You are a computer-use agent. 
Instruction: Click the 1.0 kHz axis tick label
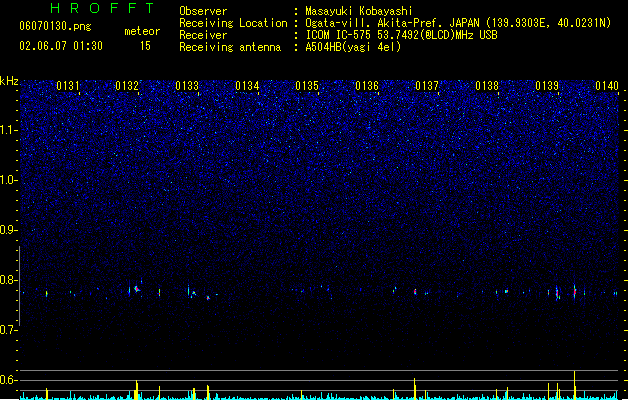coord(8,180)
